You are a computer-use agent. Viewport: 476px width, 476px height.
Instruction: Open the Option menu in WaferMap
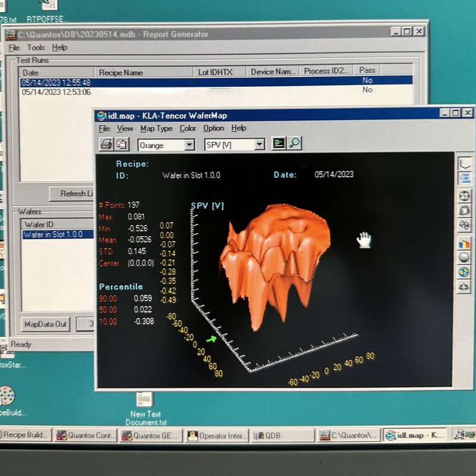[214, 128]
